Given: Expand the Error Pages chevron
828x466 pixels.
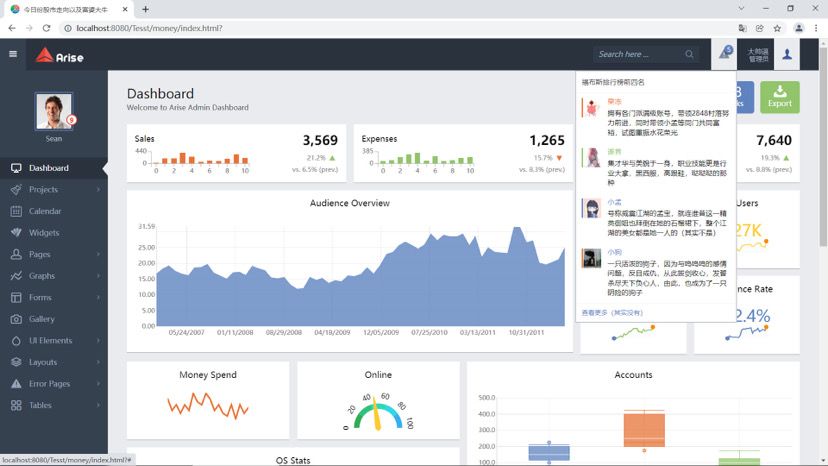Looking at the screenshot, I should 98,384.
